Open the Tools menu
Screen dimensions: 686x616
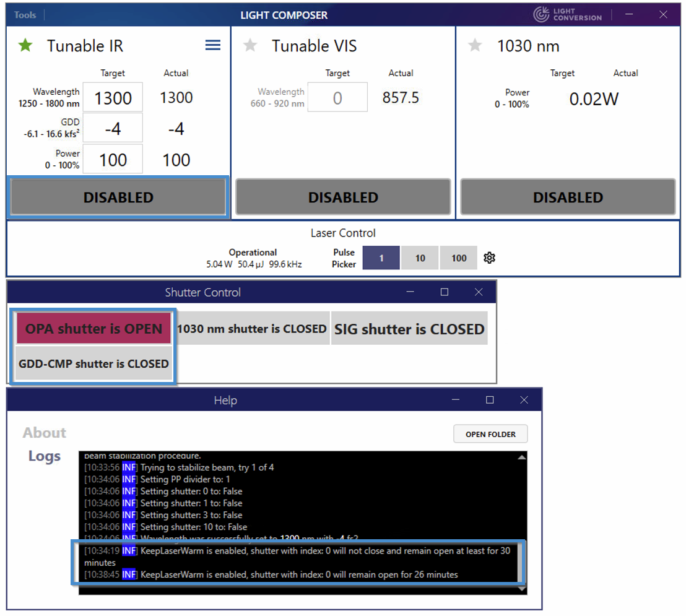(x=25, y=15)
